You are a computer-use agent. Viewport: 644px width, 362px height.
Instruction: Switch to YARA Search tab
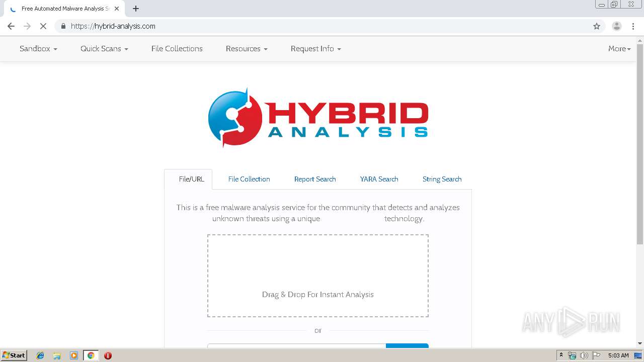tap(379, 179)
